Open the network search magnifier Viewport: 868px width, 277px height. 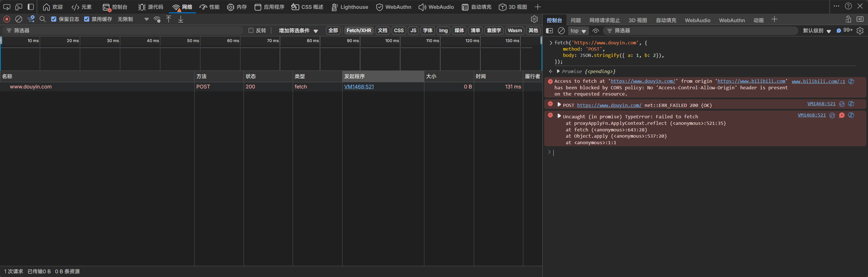click(42, 19)
